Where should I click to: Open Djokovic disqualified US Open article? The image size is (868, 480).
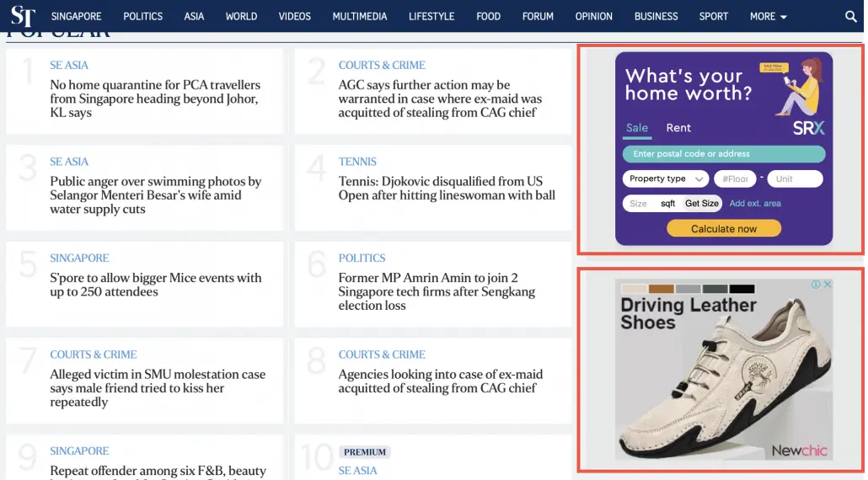[447, 188]
